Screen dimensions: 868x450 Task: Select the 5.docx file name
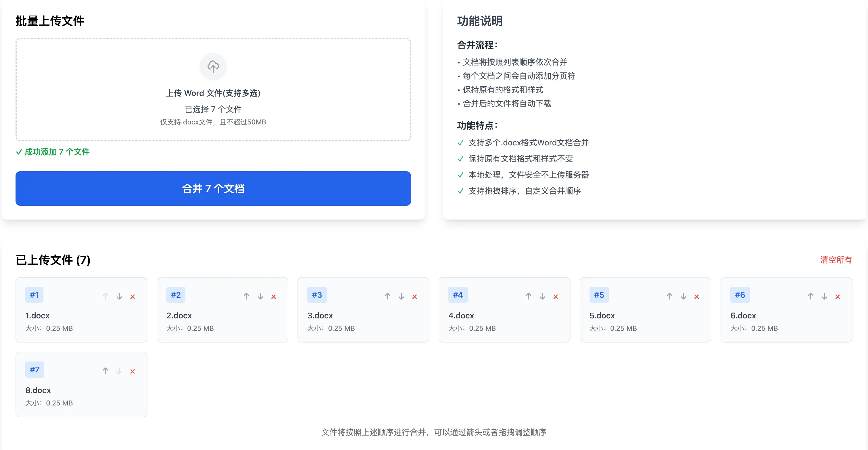click(602, 316)
